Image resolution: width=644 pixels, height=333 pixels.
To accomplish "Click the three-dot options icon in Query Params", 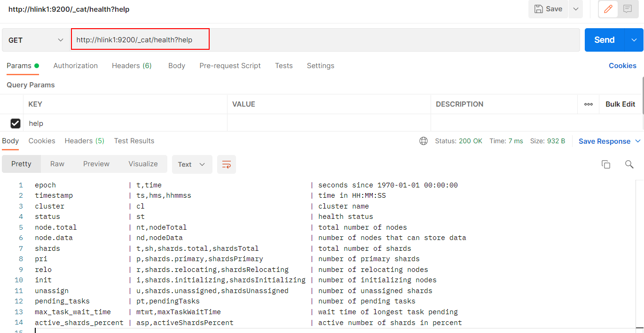I will pyautogui.click(x=588, y=104).
